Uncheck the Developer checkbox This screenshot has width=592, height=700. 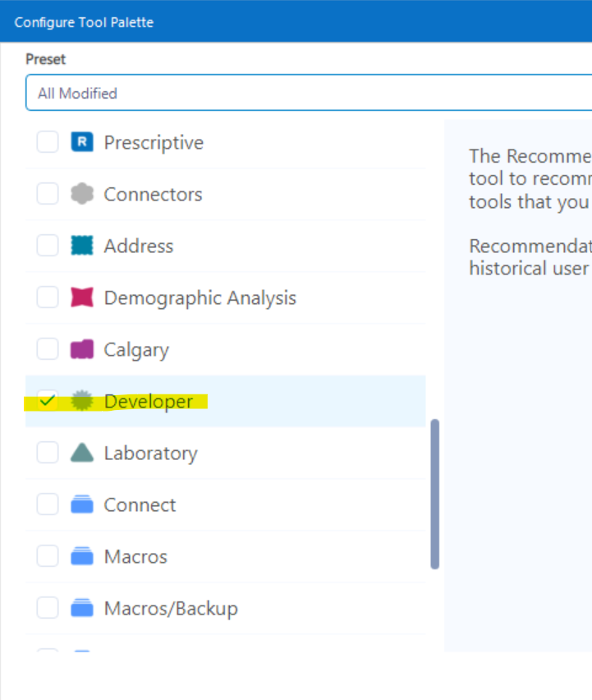pyautogui.click(x=48, y=401)
